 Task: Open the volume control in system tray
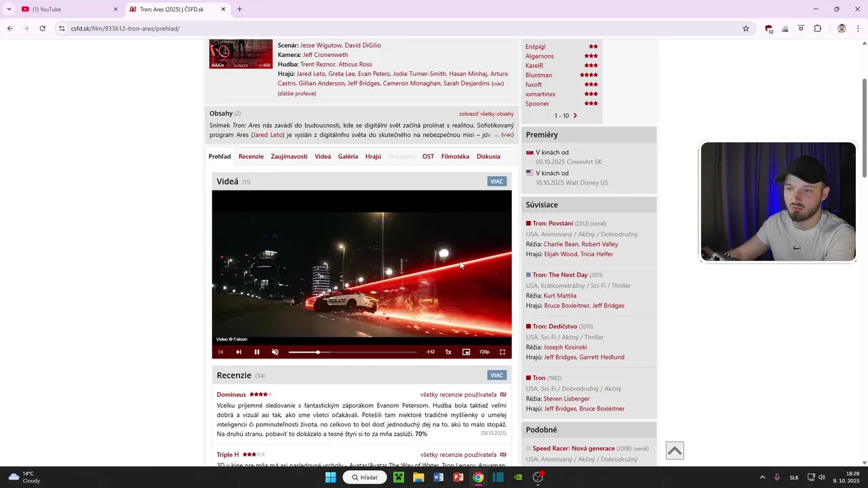coord(821,477)
